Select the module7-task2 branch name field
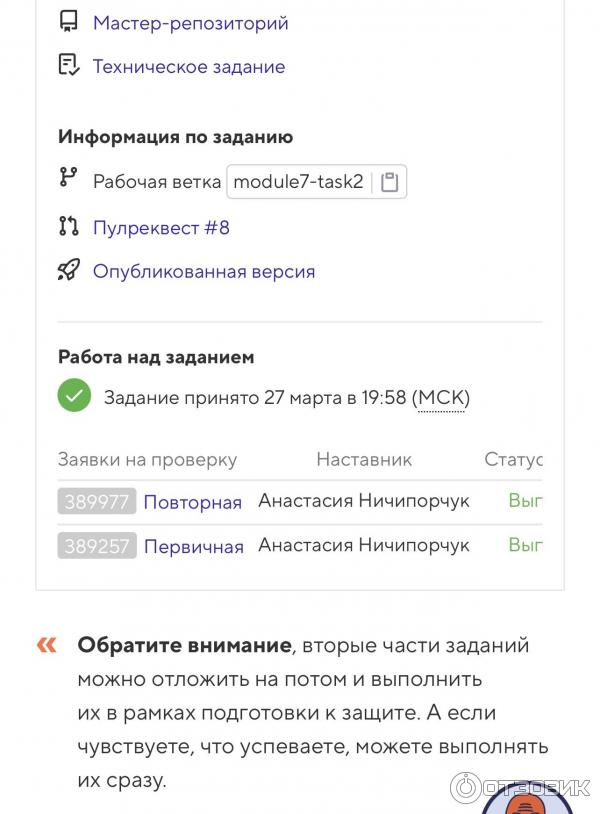This screenshot has height=814, width=600. (x=300, y=181)
